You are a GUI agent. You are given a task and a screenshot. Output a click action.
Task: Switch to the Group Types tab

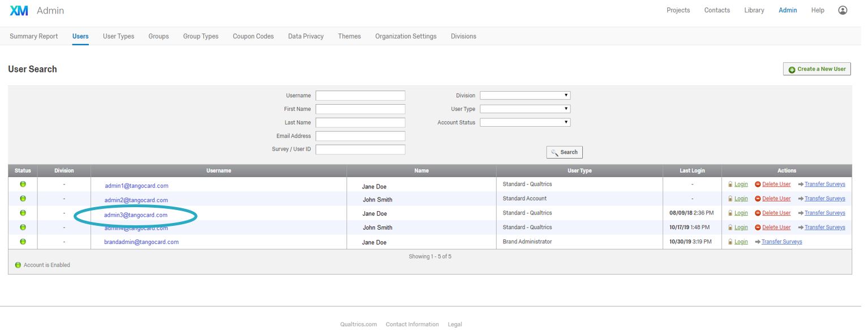[x=200, y=36]
